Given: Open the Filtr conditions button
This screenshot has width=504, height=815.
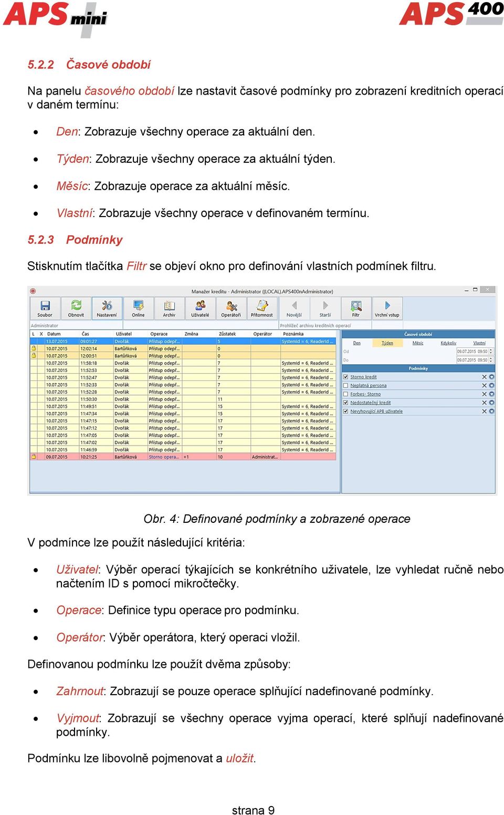Looking at the screenshot, I should point(356,308).
